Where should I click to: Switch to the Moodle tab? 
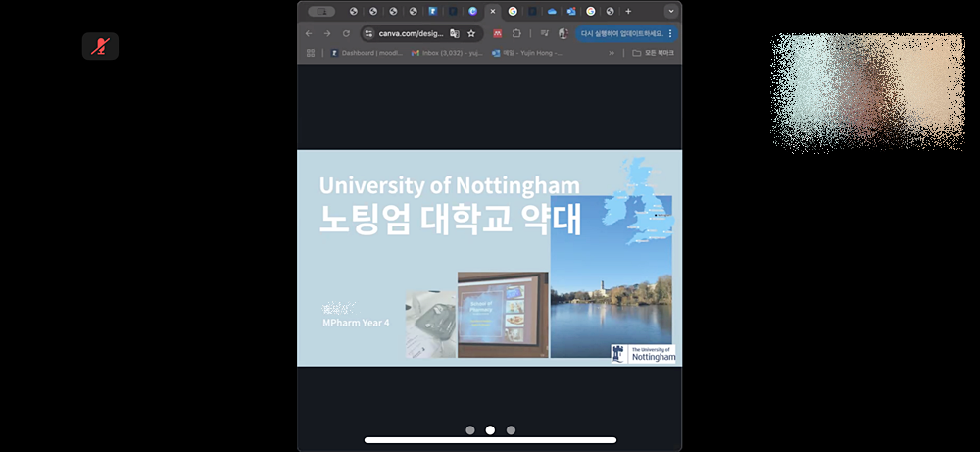pos(432,11)
